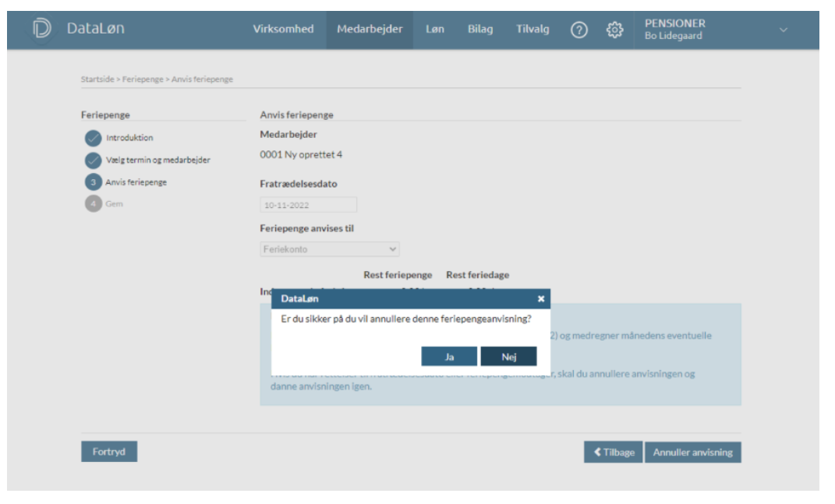Open the Bilag menu

tap(480, 29)
